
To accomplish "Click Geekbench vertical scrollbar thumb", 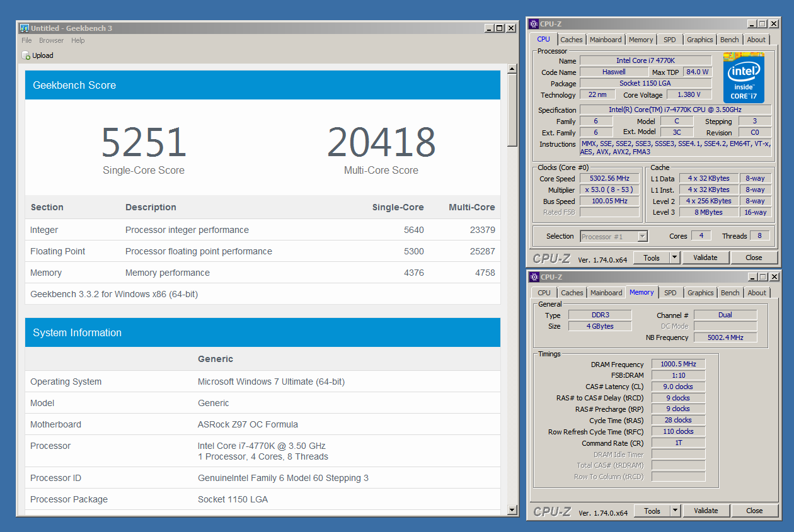I will 514,110.
